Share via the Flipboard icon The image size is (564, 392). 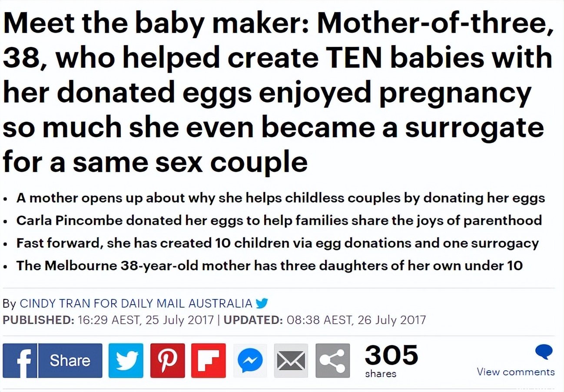point(209,361)
